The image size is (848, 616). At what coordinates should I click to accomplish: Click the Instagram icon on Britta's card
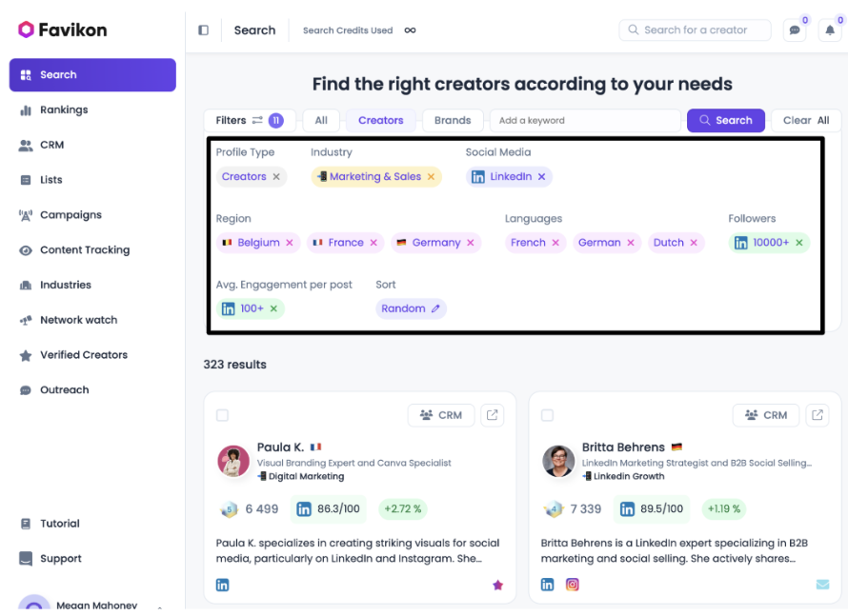pyautogui.click(x=573, y=585)
